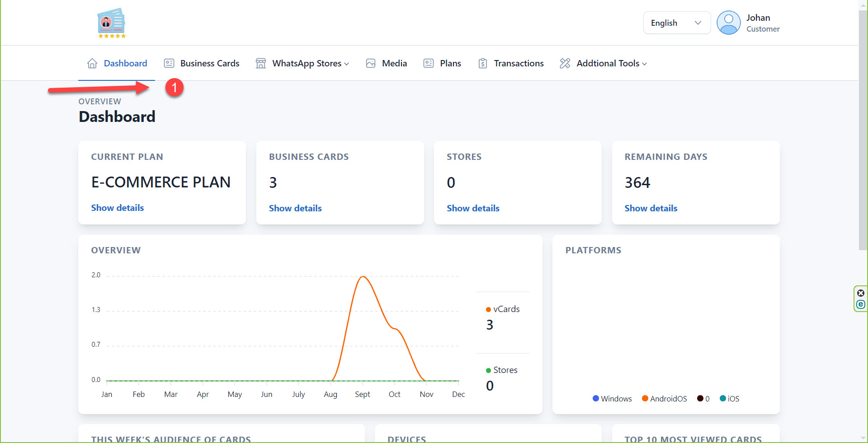Viewport: 868px width, 443px height.
Task: Click the Dashboard home icon
Action: (x=92, y=64)
